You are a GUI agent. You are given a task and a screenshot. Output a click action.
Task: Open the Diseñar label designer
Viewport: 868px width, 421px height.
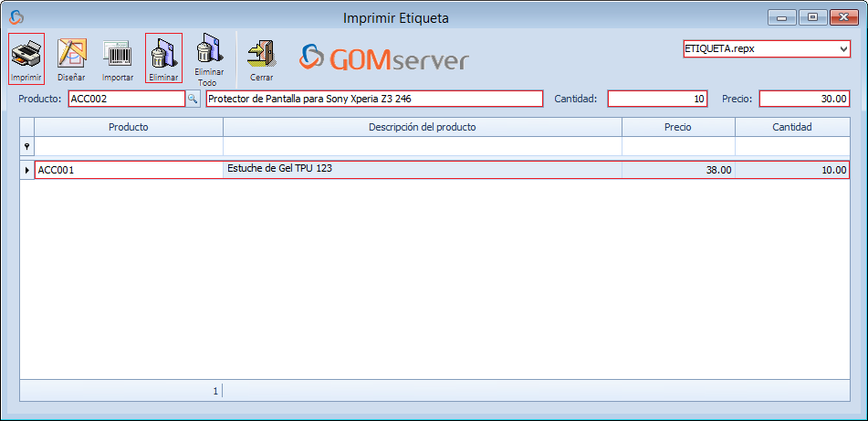(x=71, y=58)
